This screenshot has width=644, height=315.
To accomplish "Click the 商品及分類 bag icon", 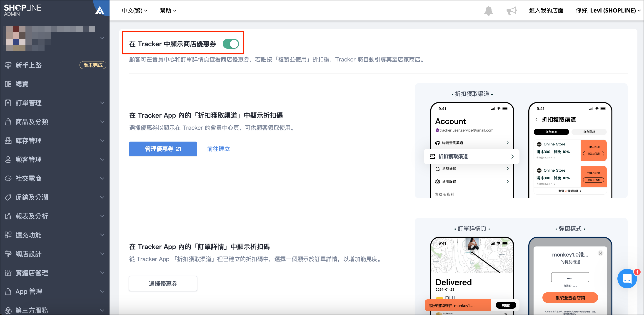I will [x=8, y=122].
